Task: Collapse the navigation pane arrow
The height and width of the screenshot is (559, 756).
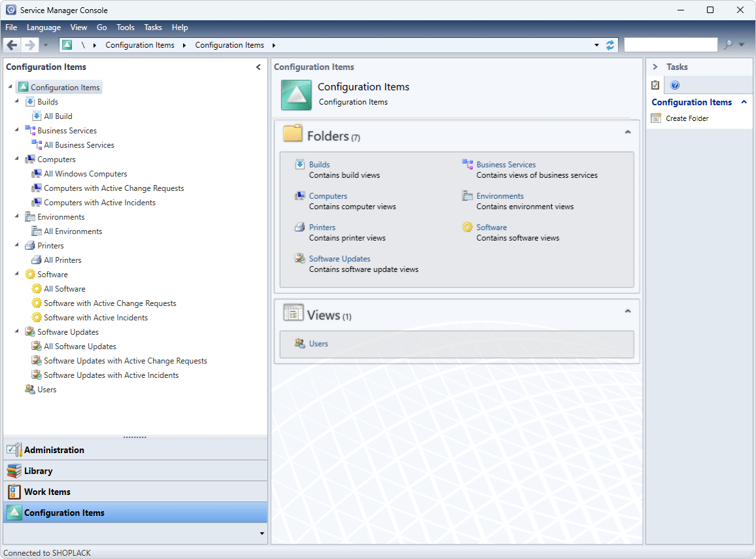Action: coord(258,67)
